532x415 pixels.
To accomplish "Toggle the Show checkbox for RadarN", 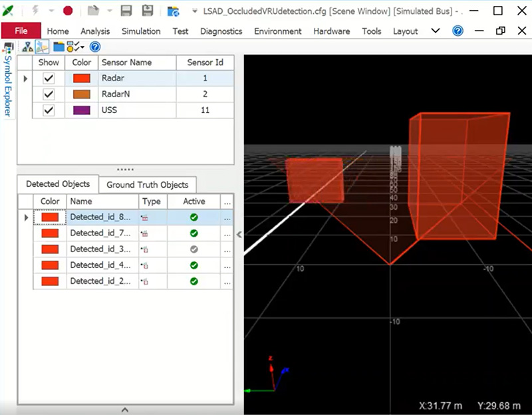I will (x=49, y=94).
